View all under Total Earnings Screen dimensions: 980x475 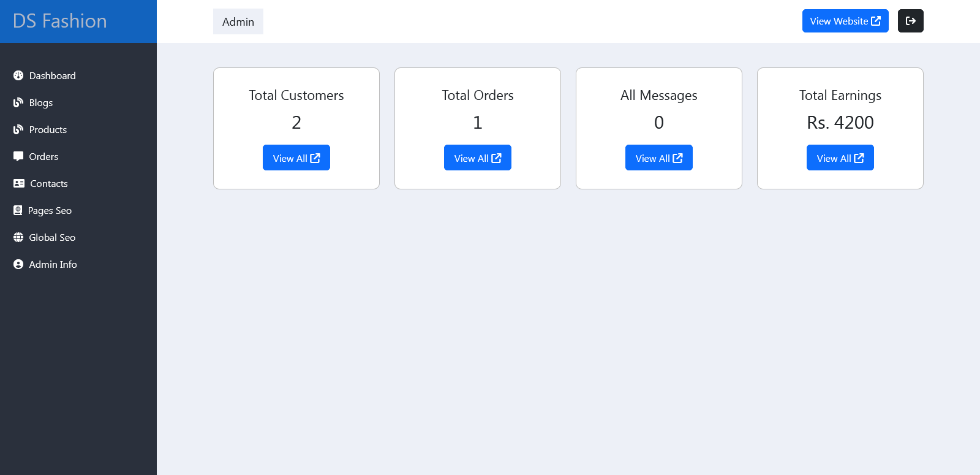click(x=840, y=158)
